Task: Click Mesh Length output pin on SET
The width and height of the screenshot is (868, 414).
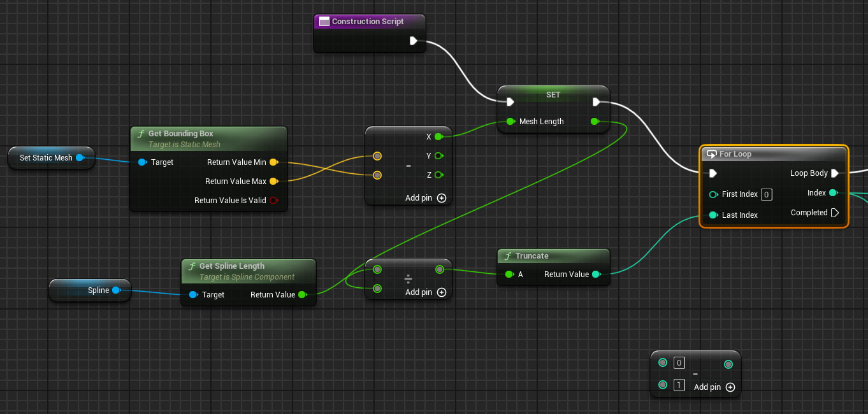Action: click(x=595, y=121)
